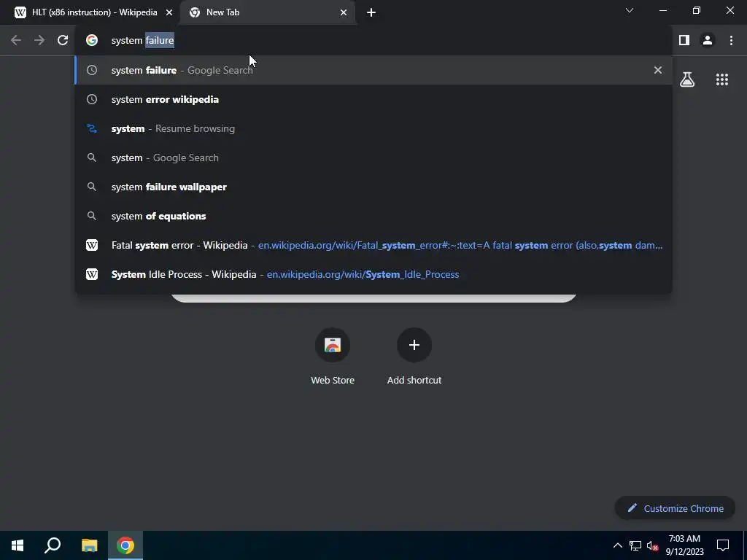Open Chrome's three-dot menu
This screenshot has height=560, width=747.
(731, 41)
